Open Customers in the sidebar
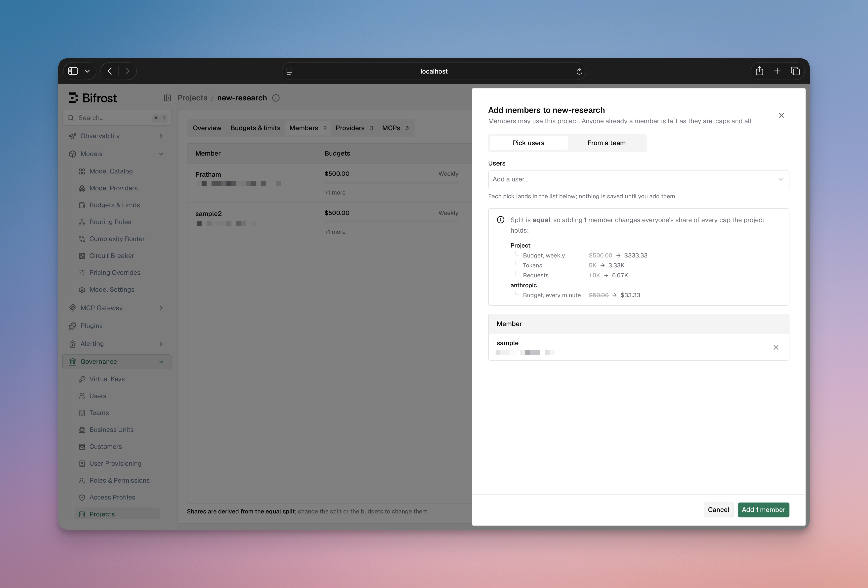The image size is (868, 588). tap(105, 447)
